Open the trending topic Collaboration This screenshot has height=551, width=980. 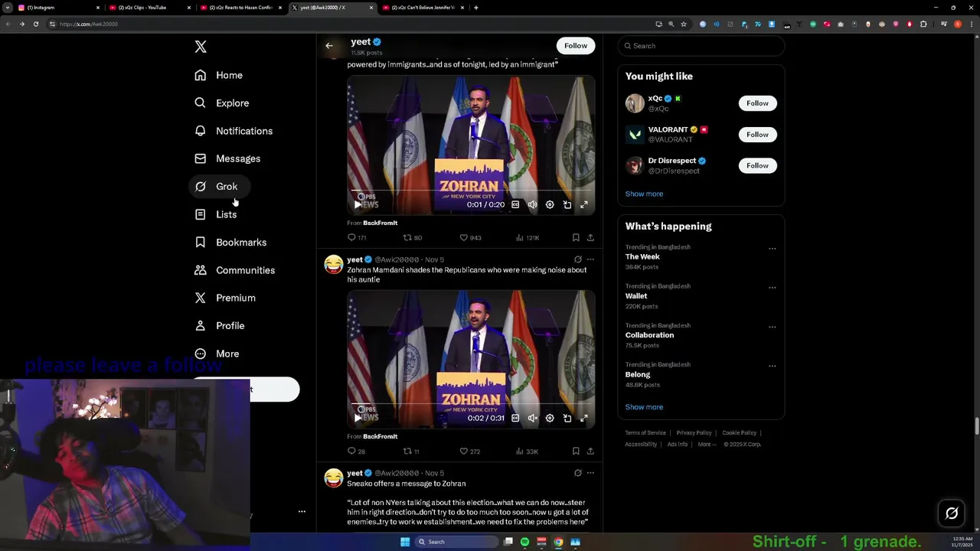click(x=649, y=335)
